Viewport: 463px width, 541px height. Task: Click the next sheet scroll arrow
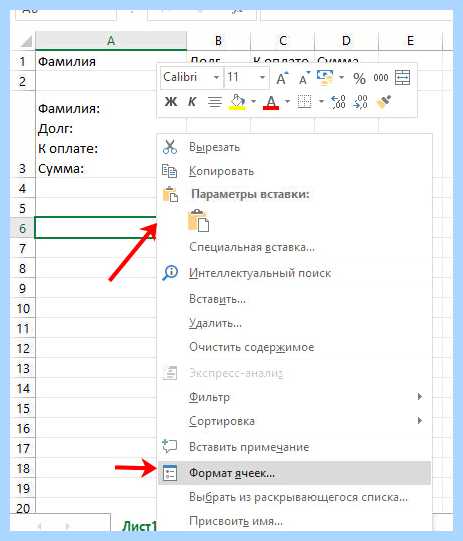click(x=67, y=526)
